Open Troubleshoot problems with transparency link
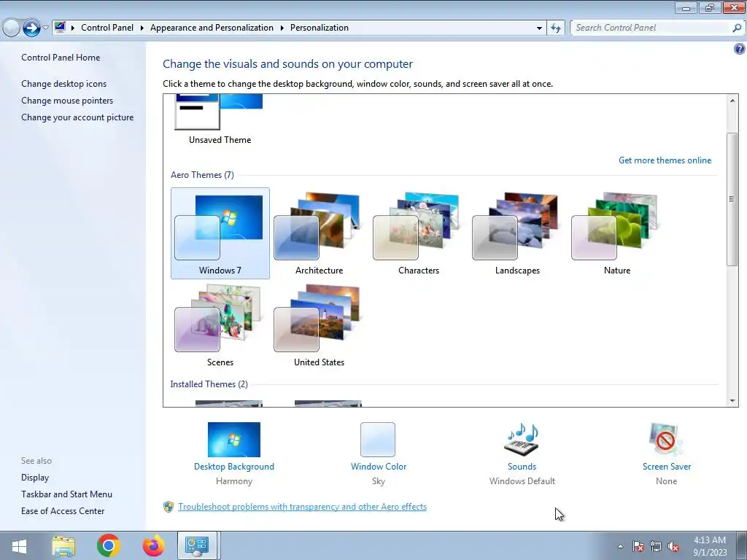Image resolution: width=747 pixels, height=560 pixels. tap(302, 507)
